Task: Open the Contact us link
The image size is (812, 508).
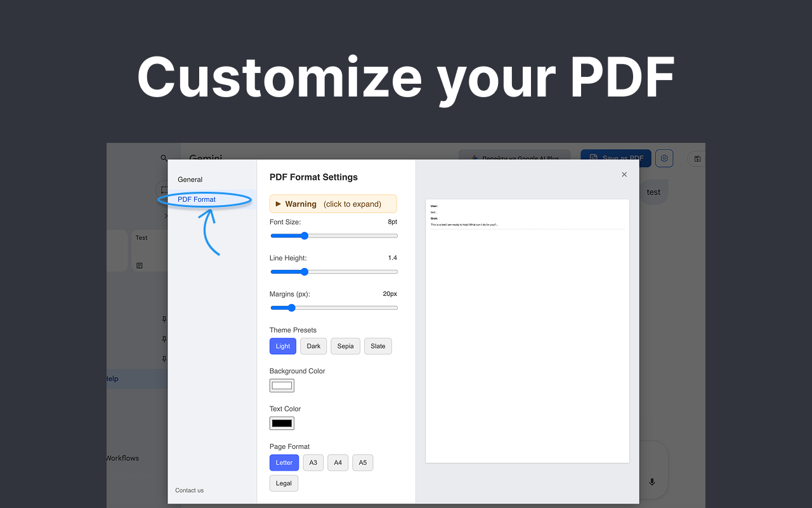Action: pos(189,490)
